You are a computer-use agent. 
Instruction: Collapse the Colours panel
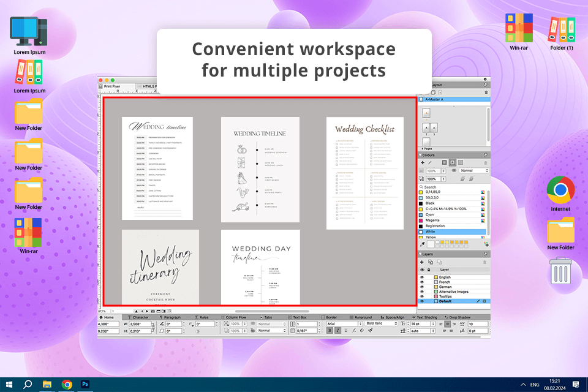[x=420, y=155]
